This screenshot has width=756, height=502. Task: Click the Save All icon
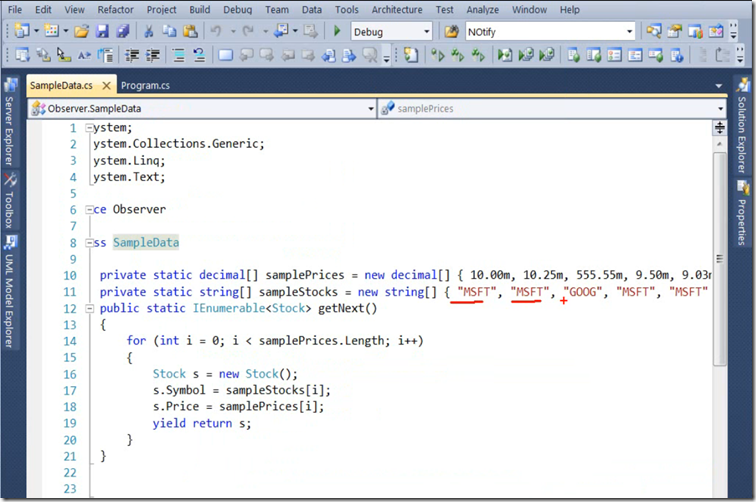123,32
